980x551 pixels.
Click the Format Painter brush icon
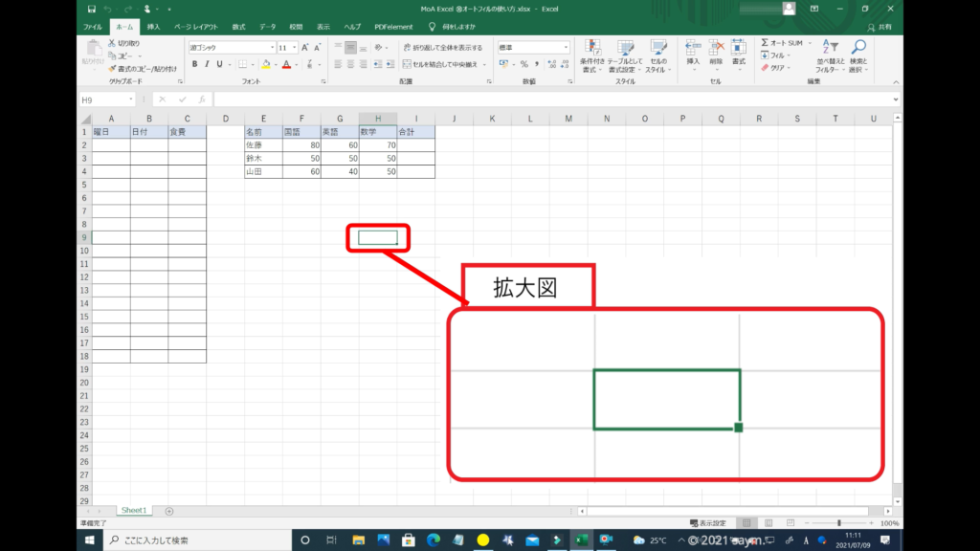coord(113,69)
